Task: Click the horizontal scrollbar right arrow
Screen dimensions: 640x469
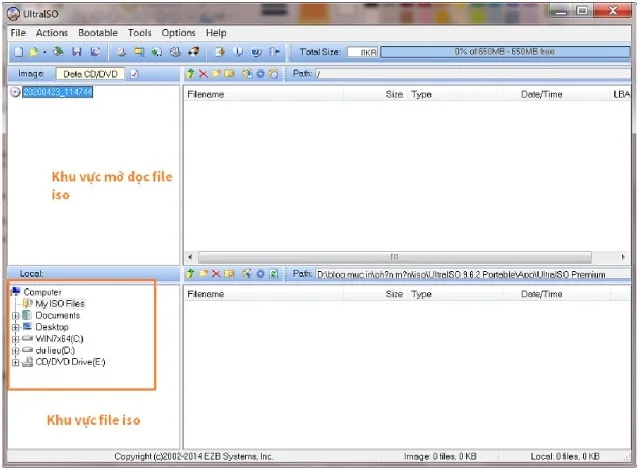Action: click(x=623, y=257)
